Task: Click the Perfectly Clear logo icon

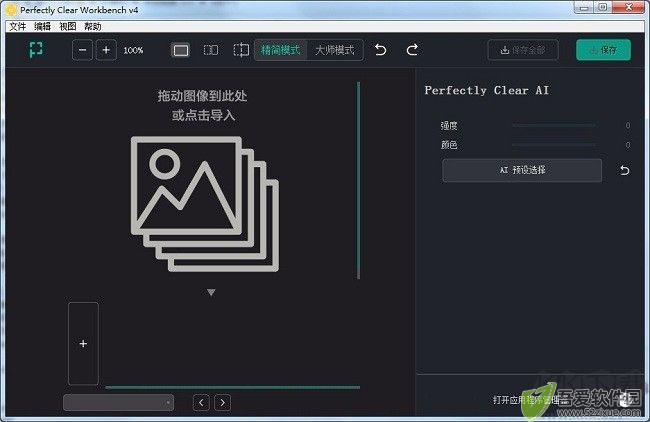Action: [x=36, y=50]
